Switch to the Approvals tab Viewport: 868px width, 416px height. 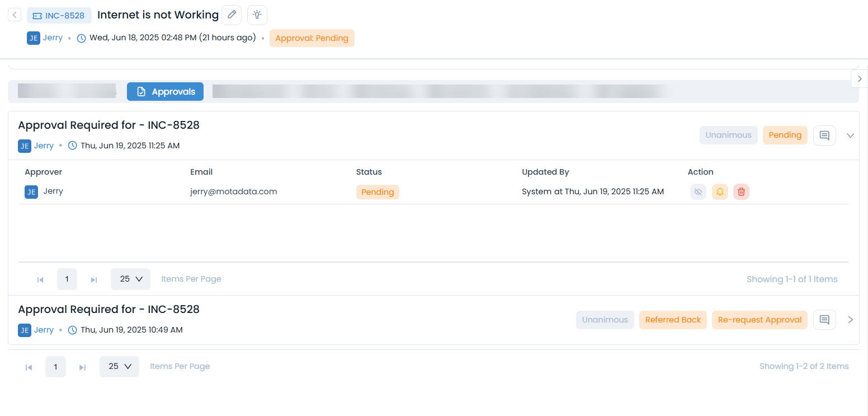click(x=165, y=91)
